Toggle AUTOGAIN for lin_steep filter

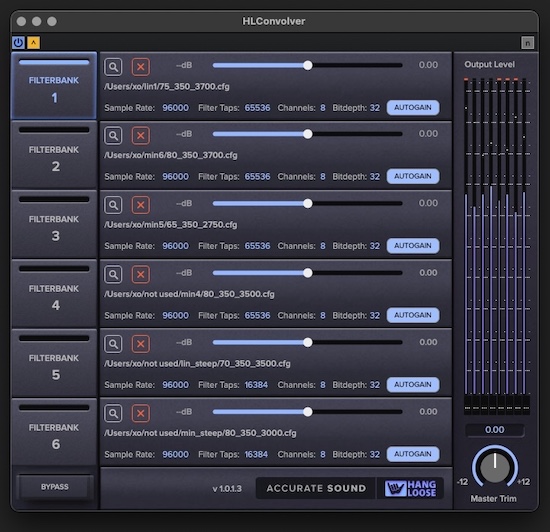(413, 384)
